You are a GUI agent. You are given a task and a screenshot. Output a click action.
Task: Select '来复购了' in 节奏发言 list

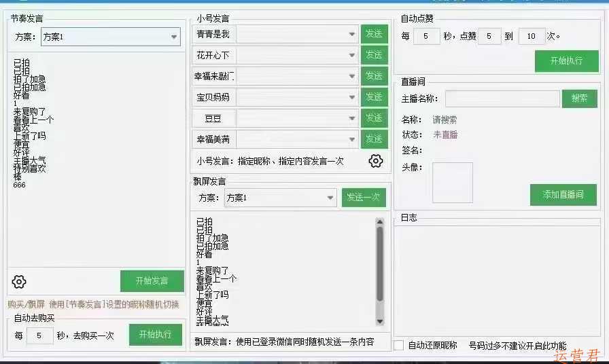click(x=29, y=112)
